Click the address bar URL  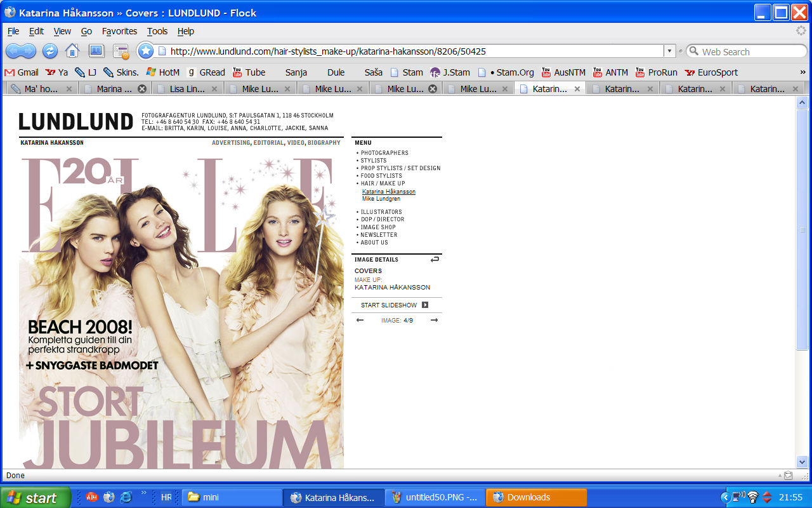pos(327,51)
